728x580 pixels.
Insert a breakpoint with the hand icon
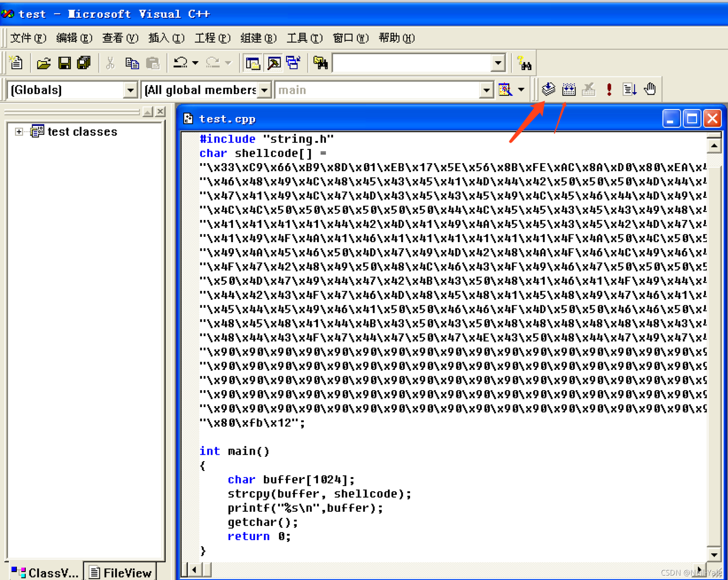tap(650, 89)
